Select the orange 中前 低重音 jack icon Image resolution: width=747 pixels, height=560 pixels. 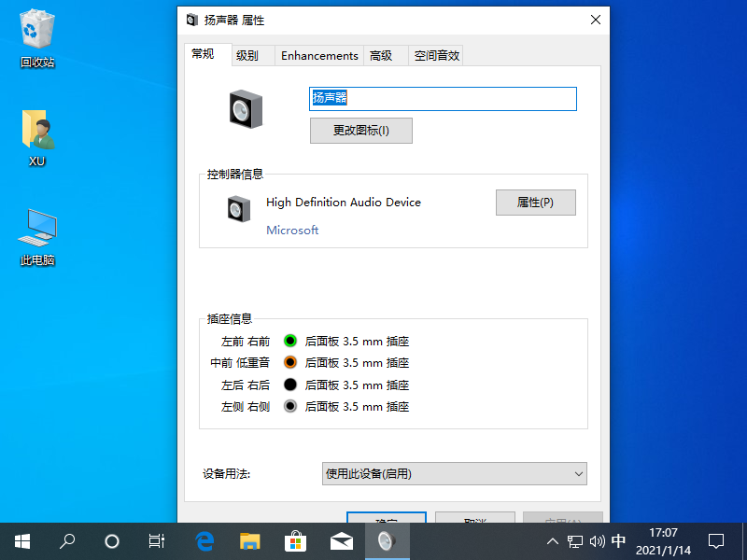[289, 362]
